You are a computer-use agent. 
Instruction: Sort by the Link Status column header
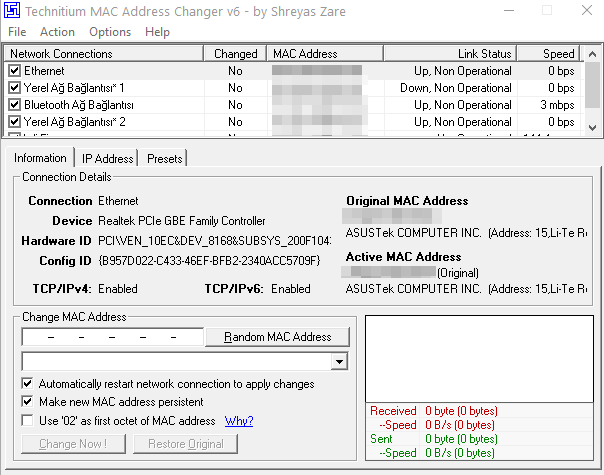coord(484,53)
